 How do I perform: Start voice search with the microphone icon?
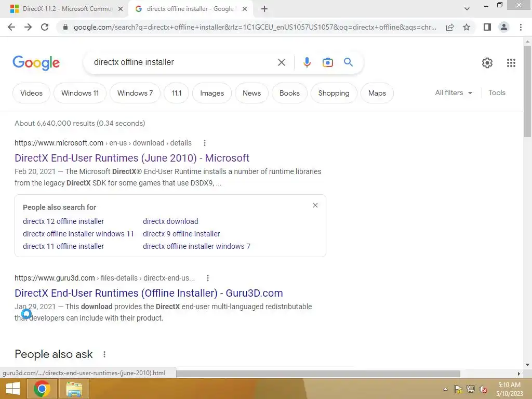tap(307, 62)
